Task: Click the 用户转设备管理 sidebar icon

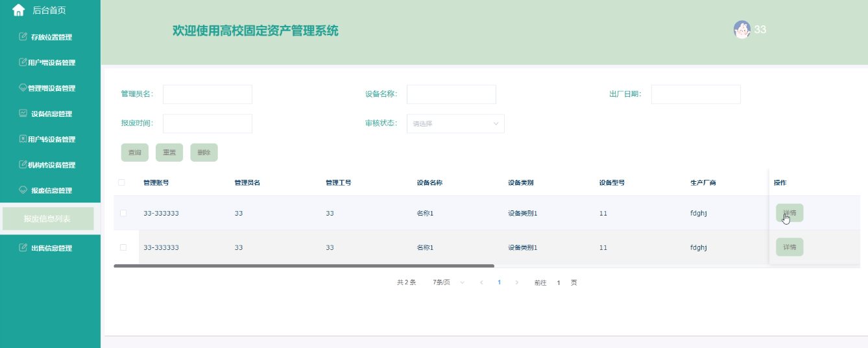Action: (23, 139)
